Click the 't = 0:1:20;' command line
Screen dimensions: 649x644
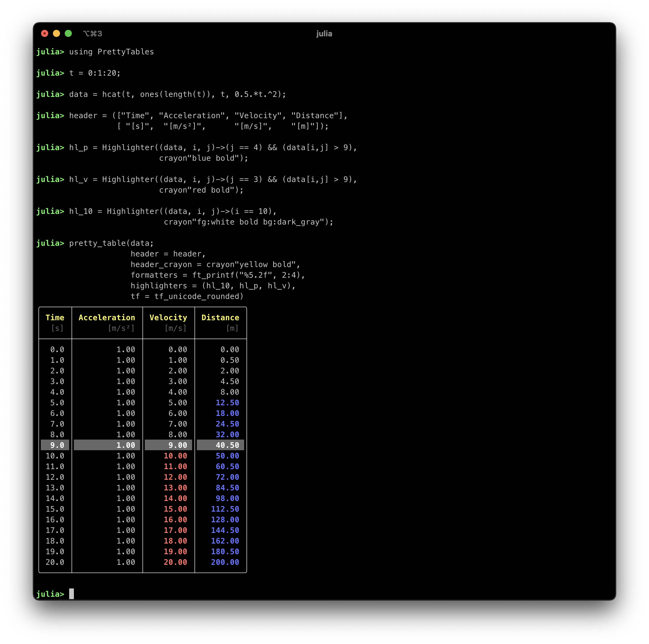95,73
